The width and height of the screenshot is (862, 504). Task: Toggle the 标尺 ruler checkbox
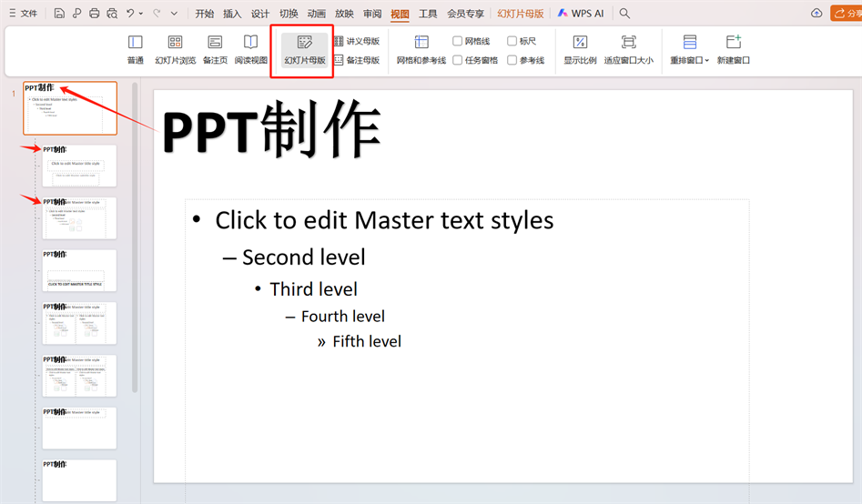512,41
